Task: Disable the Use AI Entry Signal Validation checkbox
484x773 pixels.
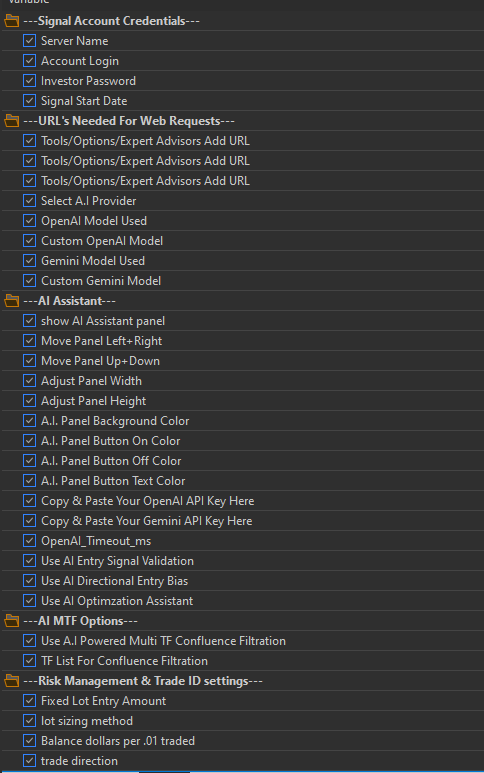Action: point(30,561)
